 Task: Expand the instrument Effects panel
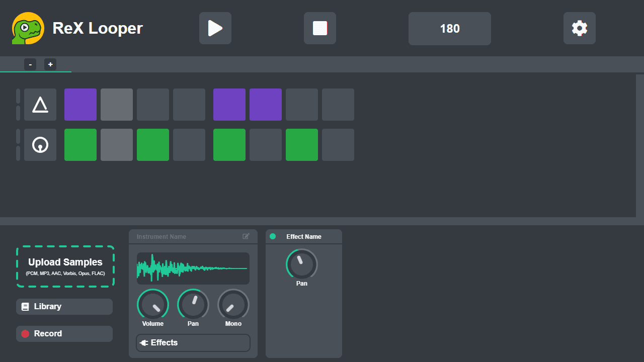[x=193, y=343]
